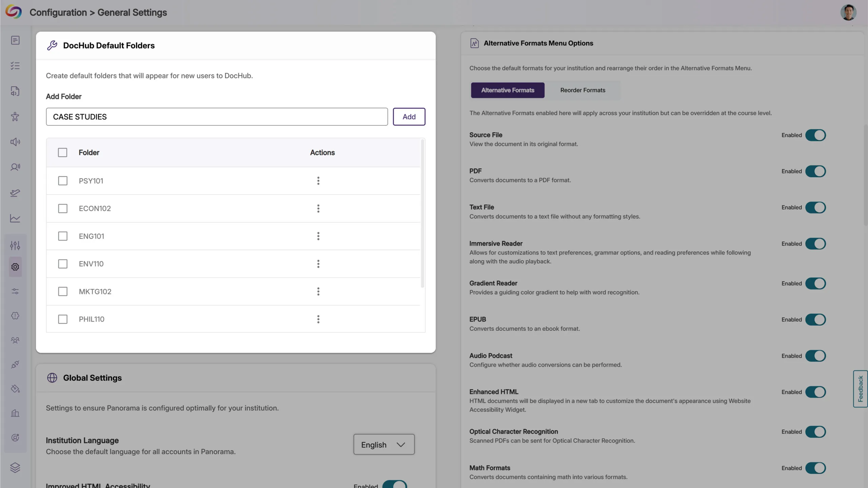Open the stacked layers icon at sidebar bottom
868x488 pixels.
point(15,467)
